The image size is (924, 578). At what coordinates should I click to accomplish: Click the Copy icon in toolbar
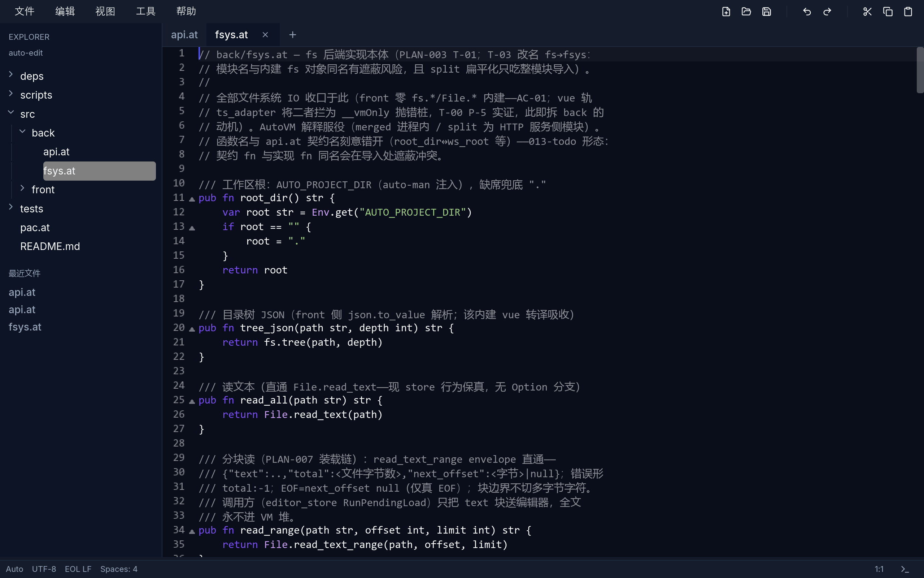tap(888, 12)
